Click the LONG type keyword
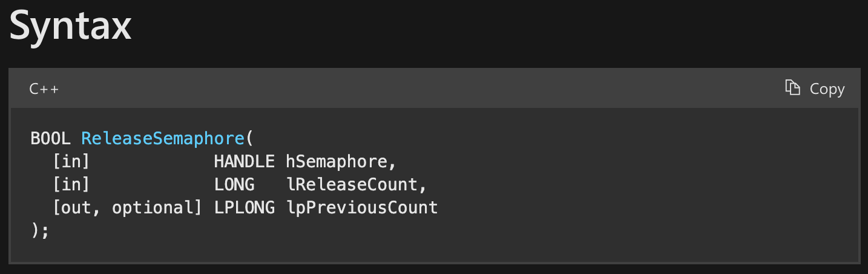 coord(234,185)
